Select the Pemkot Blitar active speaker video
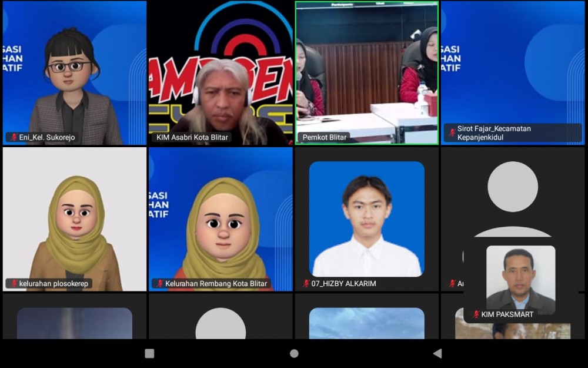 point(367,71)
